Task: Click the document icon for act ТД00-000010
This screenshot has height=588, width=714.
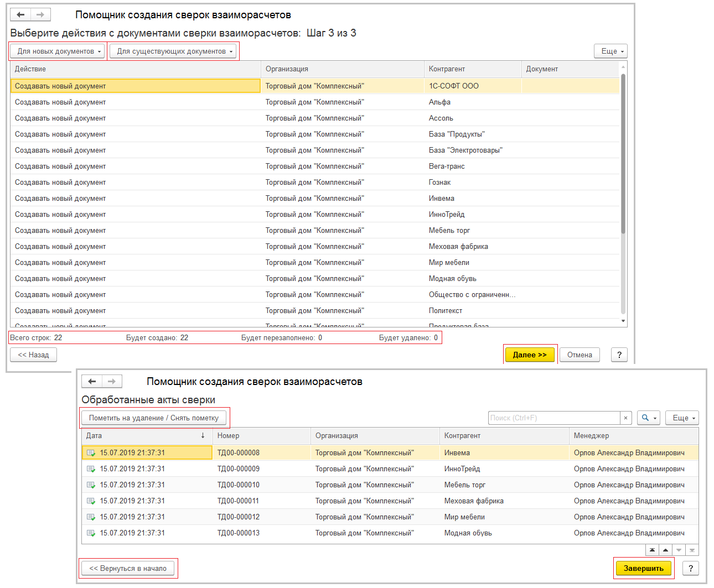Action: click(x=91, y=485)
